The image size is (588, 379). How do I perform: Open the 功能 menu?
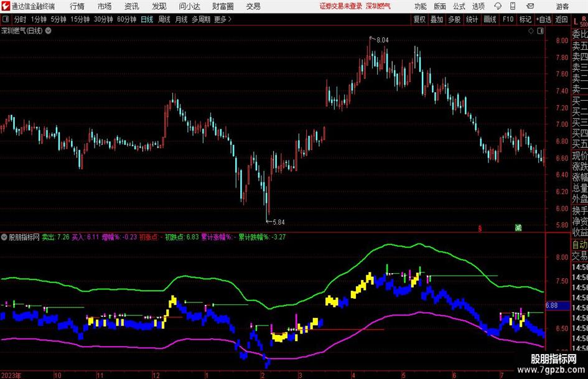click(421, 6)
